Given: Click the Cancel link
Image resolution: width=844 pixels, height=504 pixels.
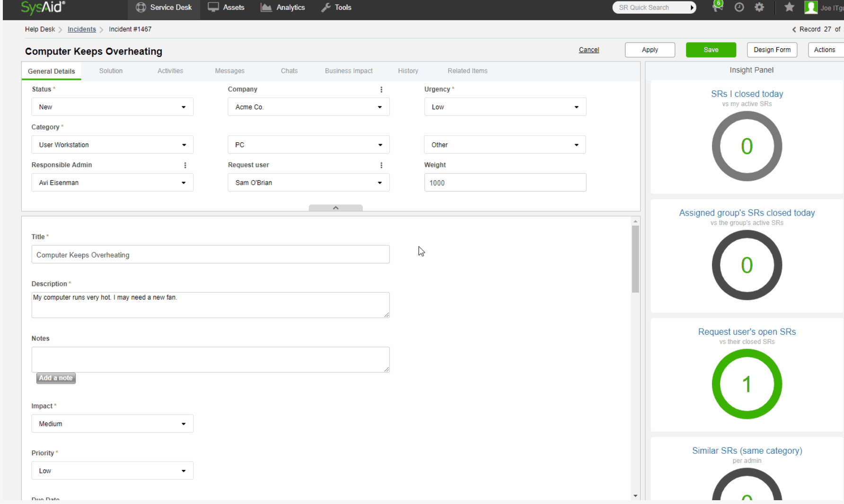Looking at the screenshot, I should tap(589, 50).
